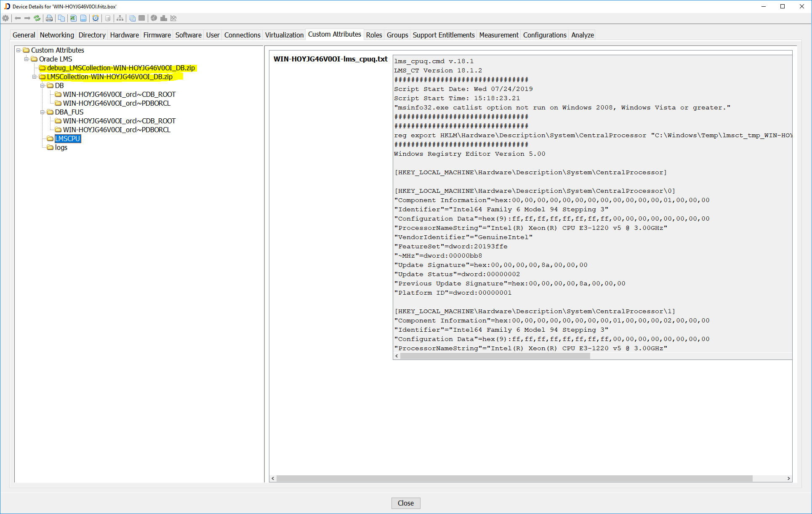
Task: Collapse the DB folder in the tree
Action: (42, 85)
